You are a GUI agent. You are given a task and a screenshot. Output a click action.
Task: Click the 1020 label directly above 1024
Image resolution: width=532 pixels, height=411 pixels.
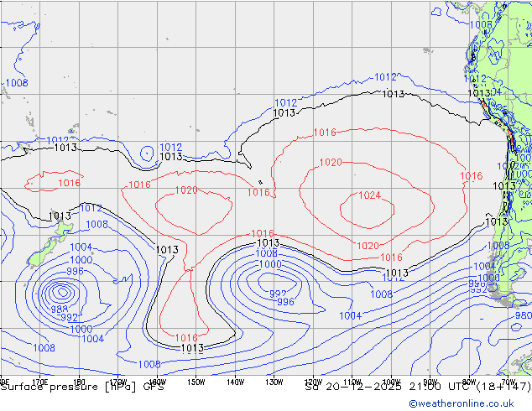coord(331,163)
